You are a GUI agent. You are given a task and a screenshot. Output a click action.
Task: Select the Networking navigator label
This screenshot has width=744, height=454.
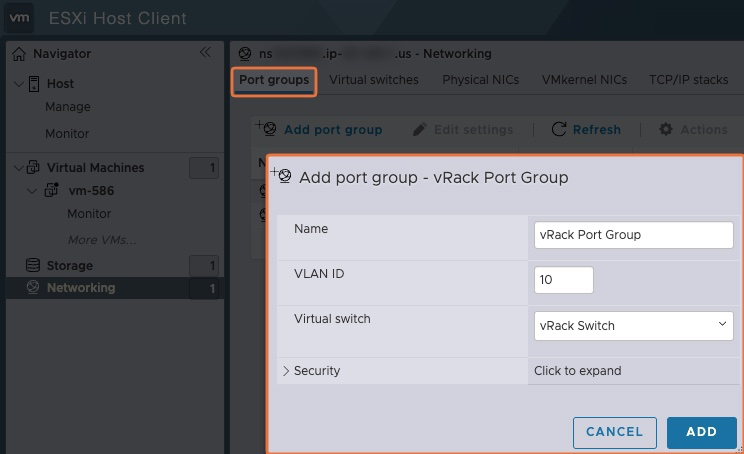click(x=81, y=287)
